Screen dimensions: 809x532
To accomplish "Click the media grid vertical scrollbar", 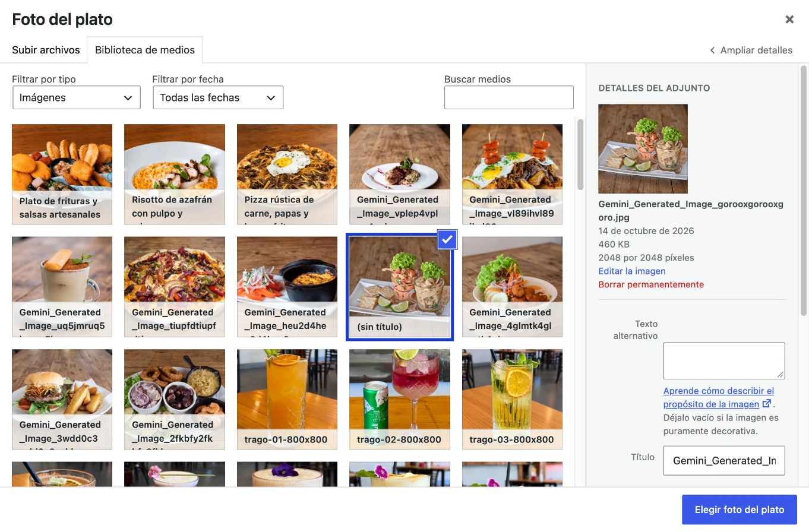I will pyautogui.click(x=580, y=154).
